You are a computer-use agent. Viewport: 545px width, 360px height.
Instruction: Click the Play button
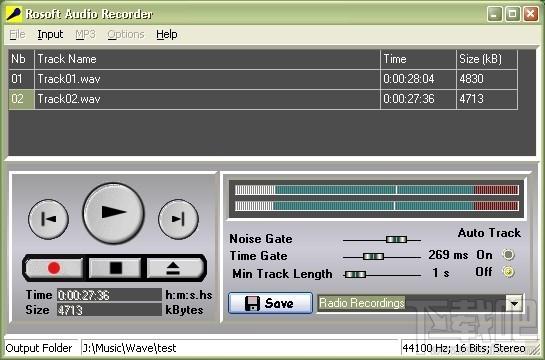113,213
